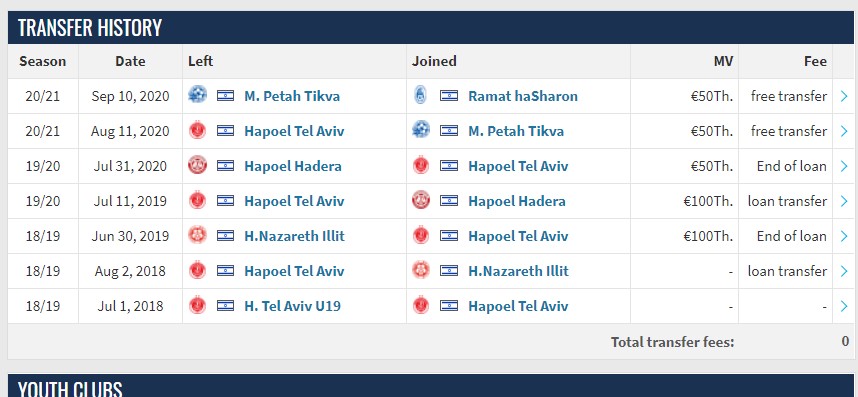
Task: Click Ramat haSharon club crest icon
Action: [x=421, y=95]
